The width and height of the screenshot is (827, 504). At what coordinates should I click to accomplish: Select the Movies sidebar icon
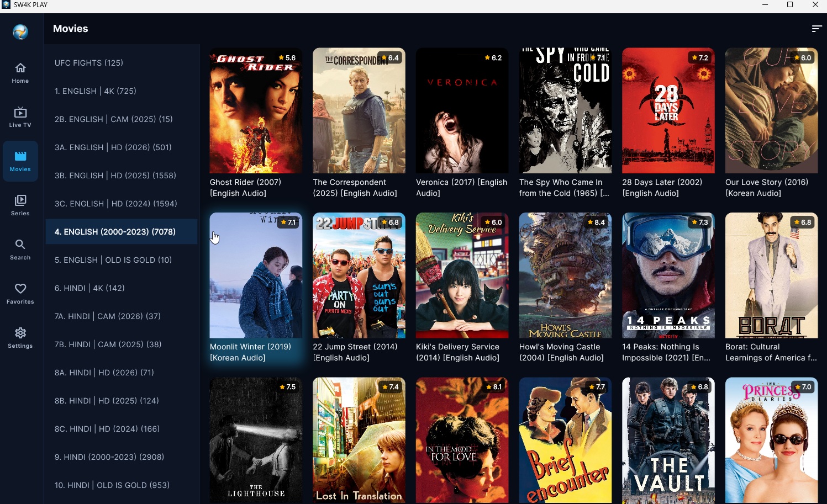click(20, 161)
